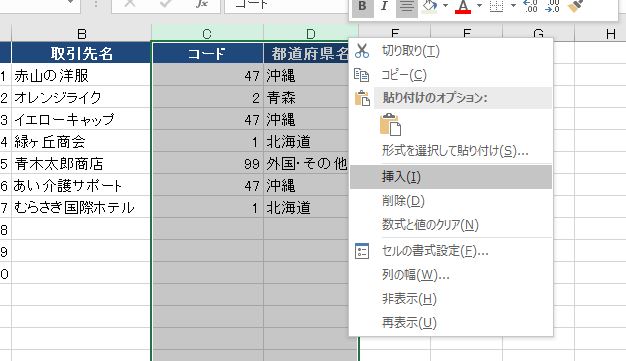Select column H header
Screen dimensions: 626x361
600,34
